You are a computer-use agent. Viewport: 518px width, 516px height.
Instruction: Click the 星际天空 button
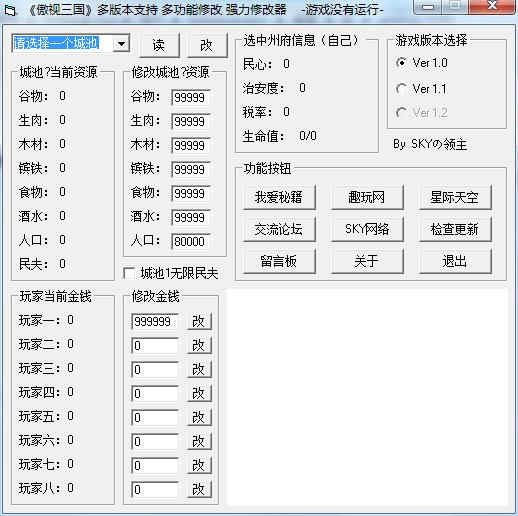(x=455, y=197)
